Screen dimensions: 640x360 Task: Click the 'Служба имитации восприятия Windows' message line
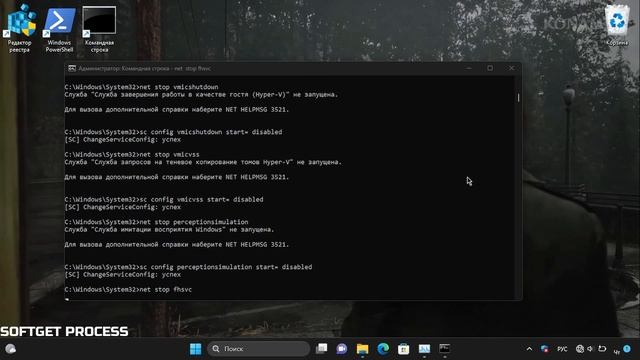169,230
